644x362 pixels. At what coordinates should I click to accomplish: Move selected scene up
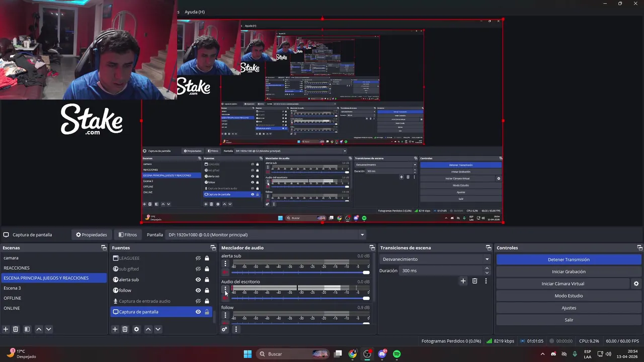click(39, 329)
